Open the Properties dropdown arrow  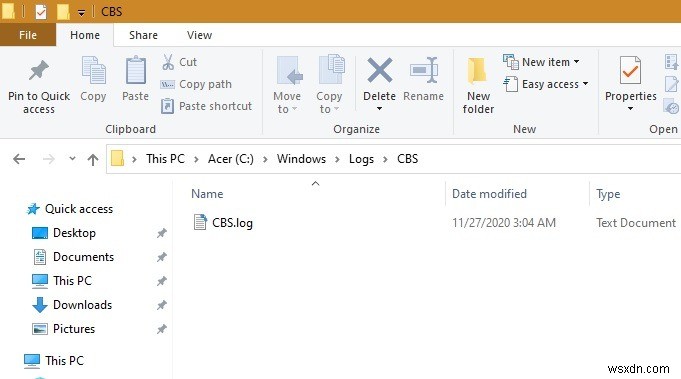point(630,109)
